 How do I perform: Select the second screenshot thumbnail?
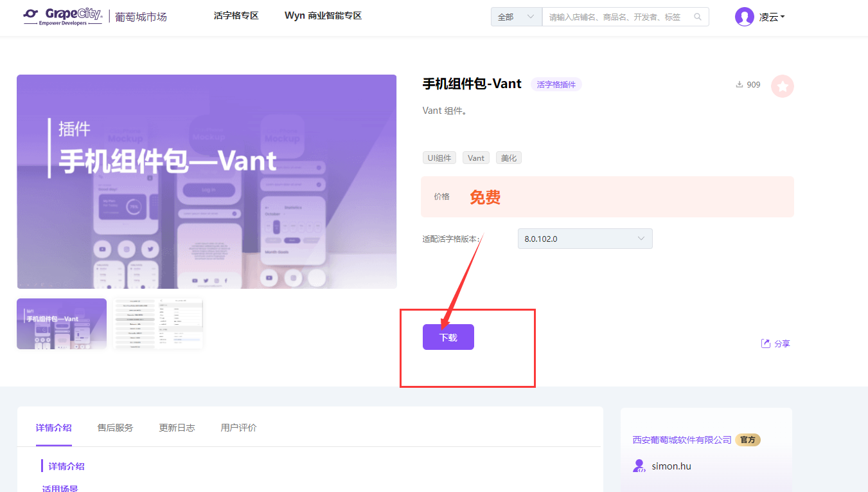[x=158, y=323]
